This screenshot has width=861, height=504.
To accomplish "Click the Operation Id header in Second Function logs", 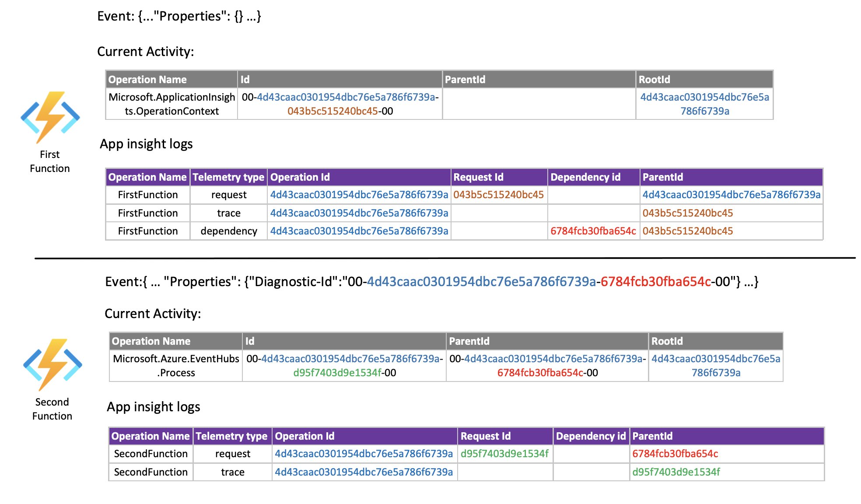I will click(x=304, y=436).
